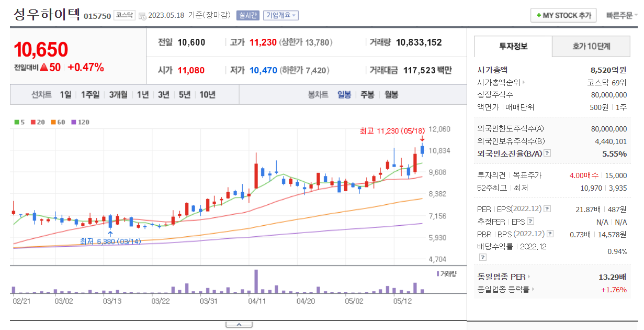Click the dividend yield value 0.94%
The image size is (644, 330).
point(617,251)
